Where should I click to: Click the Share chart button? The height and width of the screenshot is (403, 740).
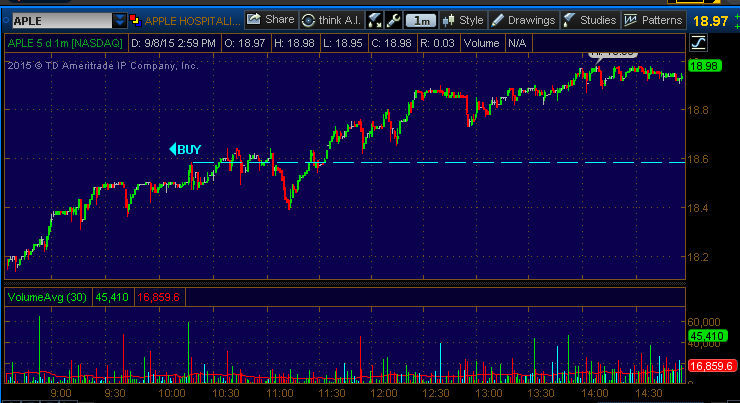pyautogui.click(x=270, y=19)
